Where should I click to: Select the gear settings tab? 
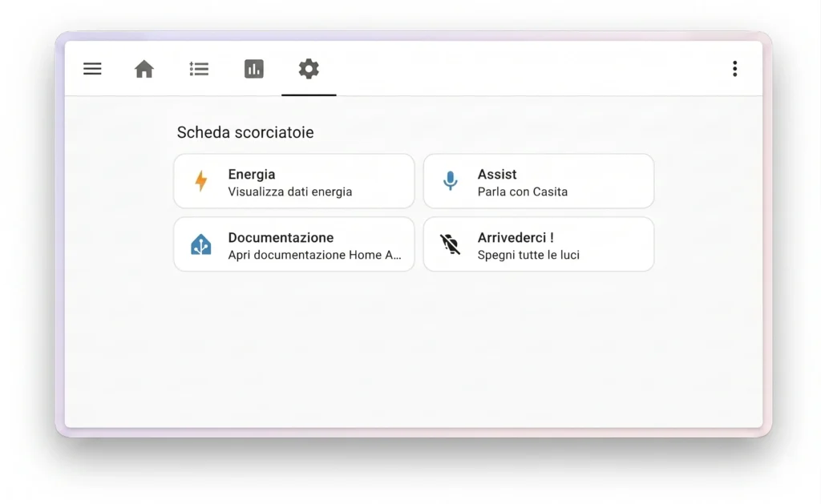pyautogui.click(x=309, y=69)
